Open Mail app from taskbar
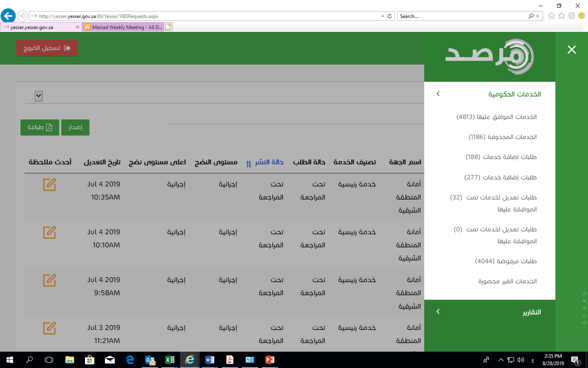Screen dimensions: 588x368 point(110,360)
